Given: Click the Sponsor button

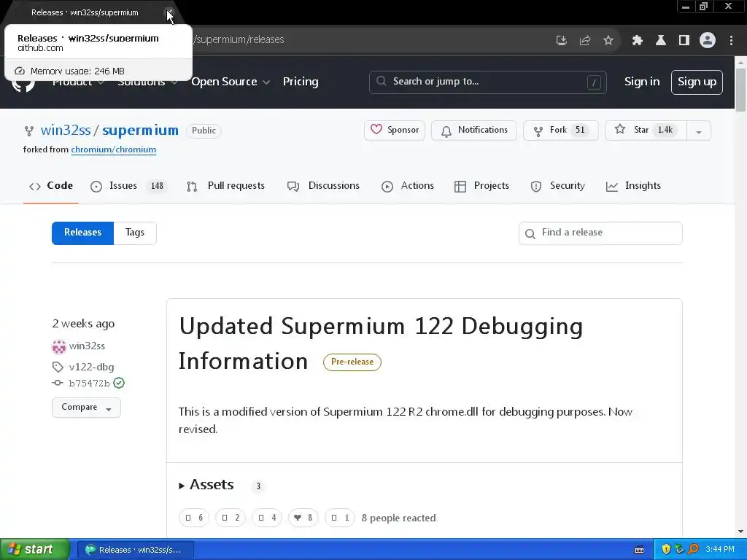Looking at the screenshot, I should (x=395, y=130).
